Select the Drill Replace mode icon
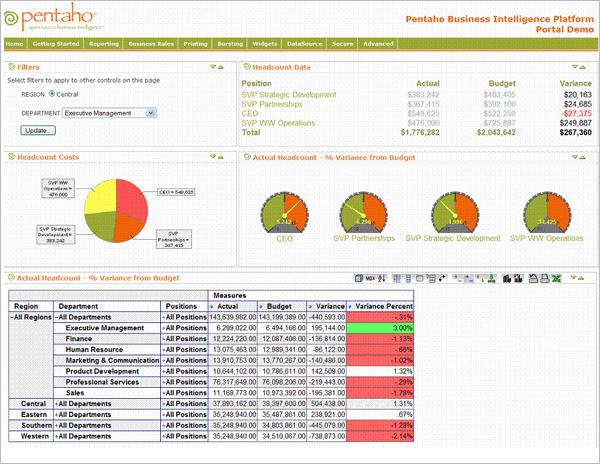The width and height of the screenshot is (600, 465). point(479,279)
